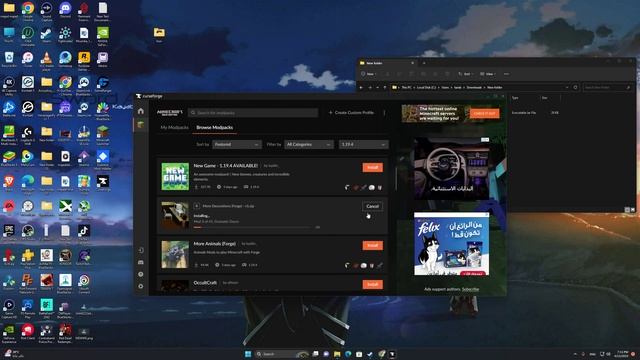This screenshot has width=640, height=360.
Task: Open the 1.19.4 game version dropdown
Action: [x=363, y=144]
